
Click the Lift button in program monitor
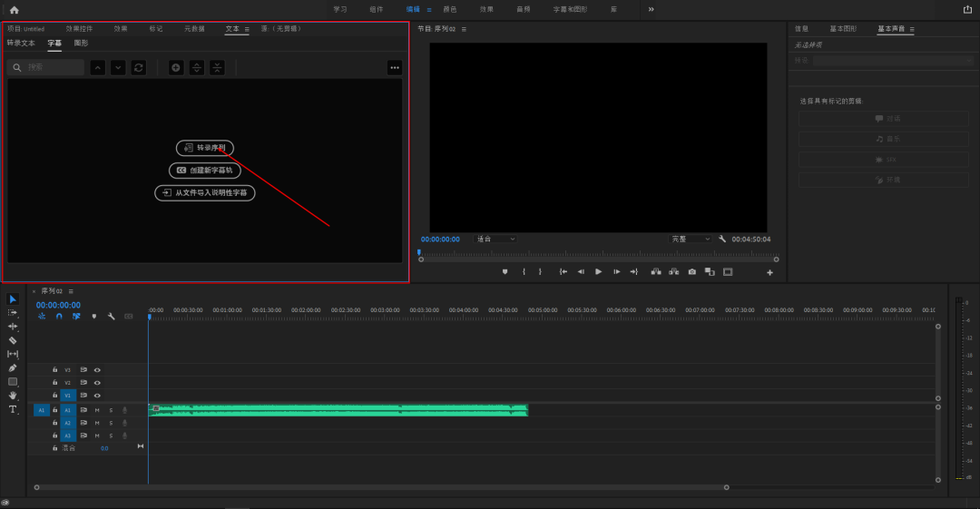point(656,272)
